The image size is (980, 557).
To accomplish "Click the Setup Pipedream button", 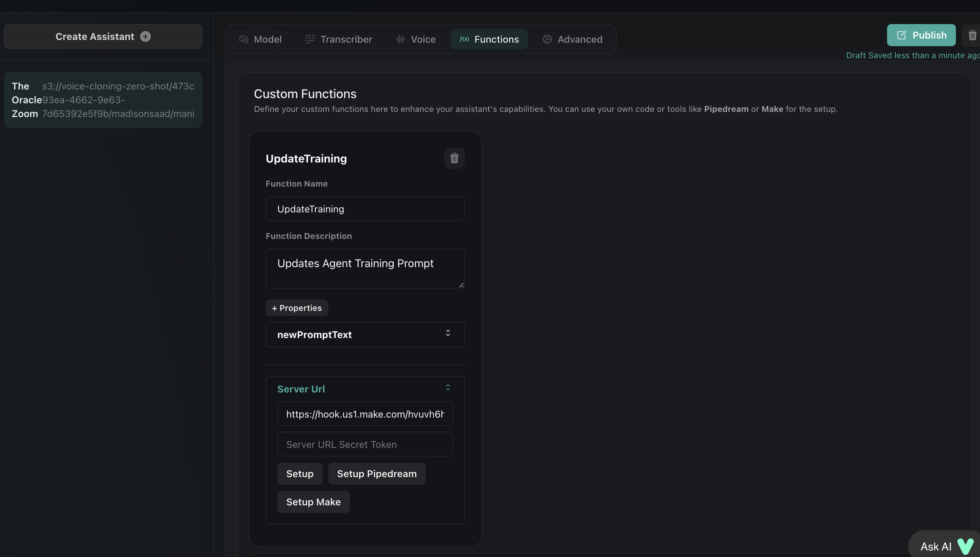I will [x=377, y=474].
